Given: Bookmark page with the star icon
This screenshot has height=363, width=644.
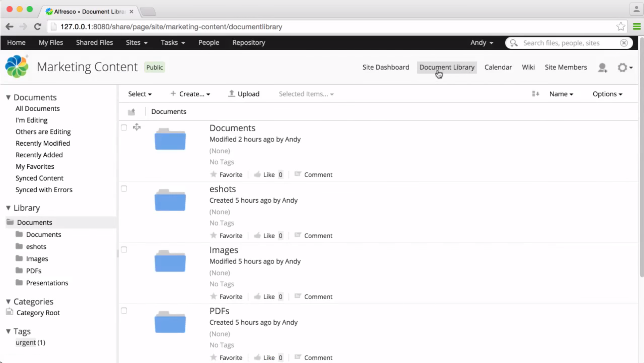Looking at the screenshot, I should (621, 27).
